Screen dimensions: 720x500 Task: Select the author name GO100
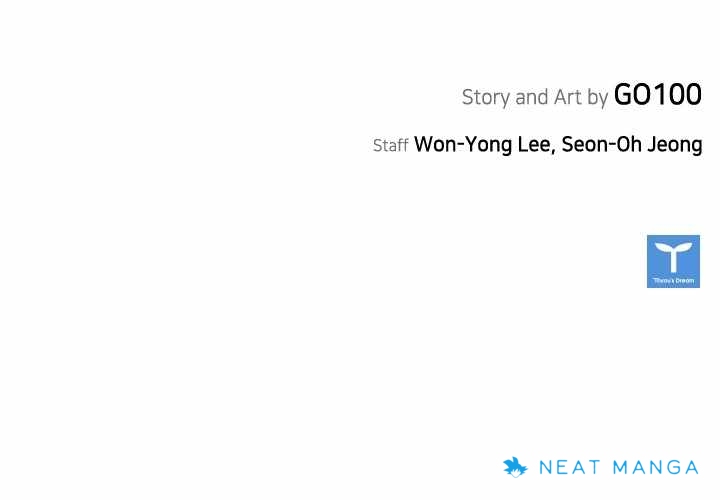coord(657,95)
